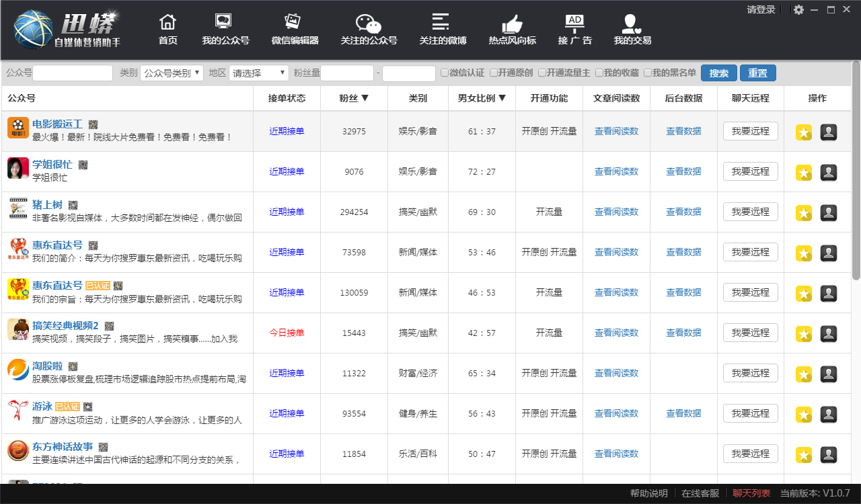Open 在线客服 in status bar
Screen dimensions: 861x504
(700, 493)
